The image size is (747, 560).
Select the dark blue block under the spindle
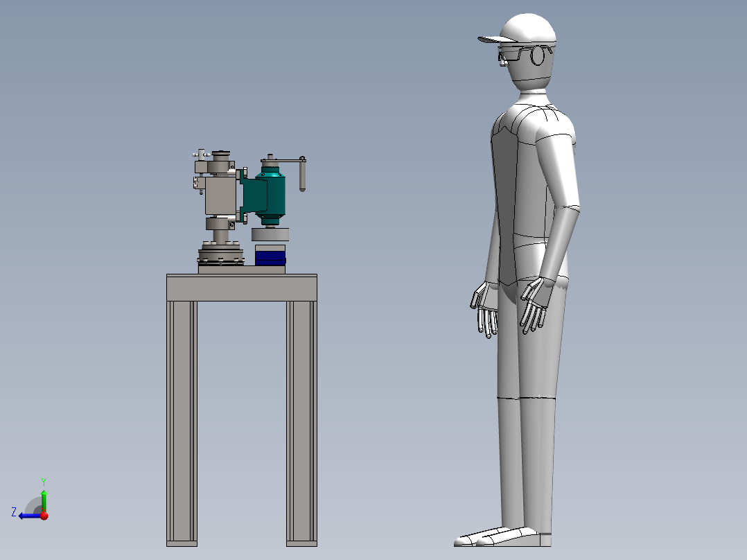[270, 257]
